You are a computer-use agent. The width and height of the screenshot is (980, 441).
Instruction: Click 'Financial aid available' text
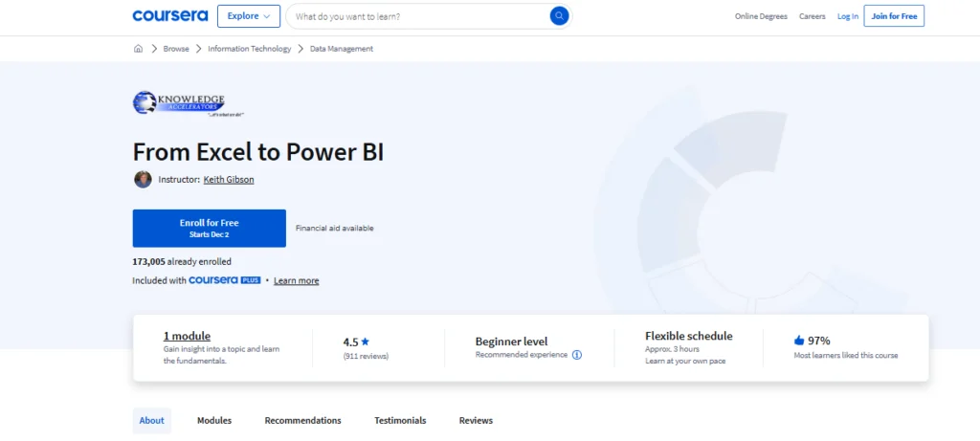coord(334,228)
